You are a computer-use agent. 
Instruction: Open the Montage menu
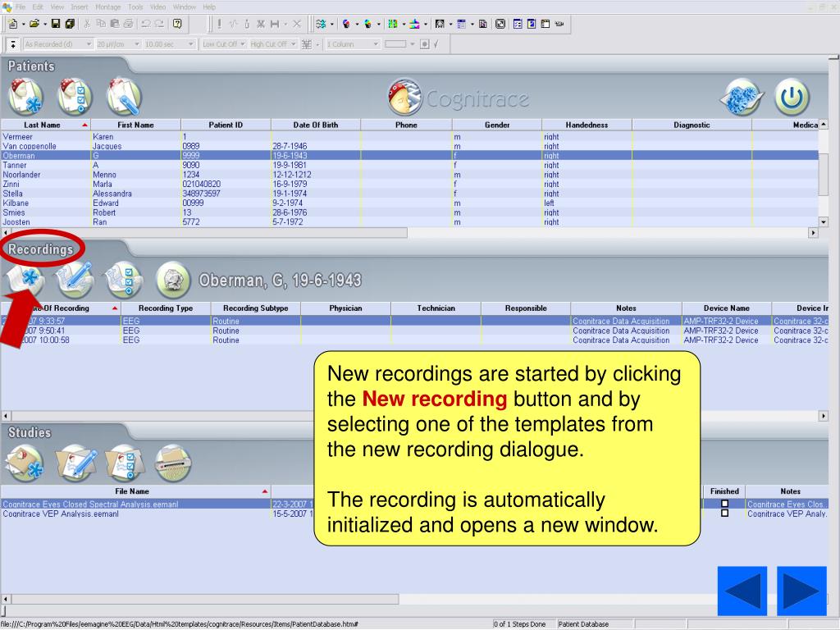pyautogui.click(x=107, y=7)
